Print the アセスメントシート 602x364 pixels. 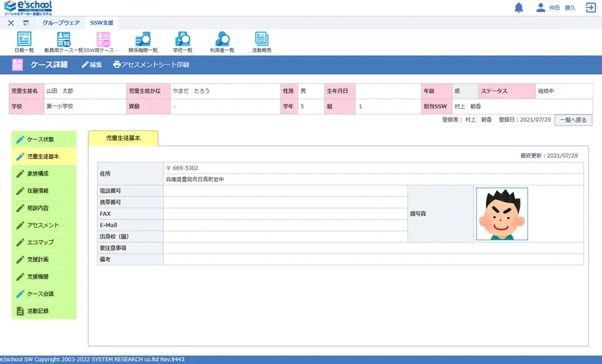pyautogui.click(x=151, y=65)
